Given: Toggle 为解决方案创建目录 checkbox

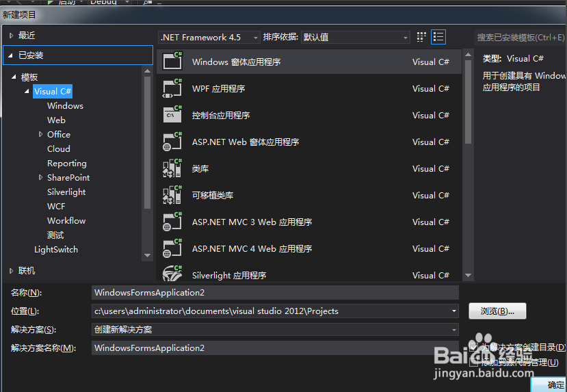Looking at the screenshot, I should pyautogui.click(x=473, y=347).
